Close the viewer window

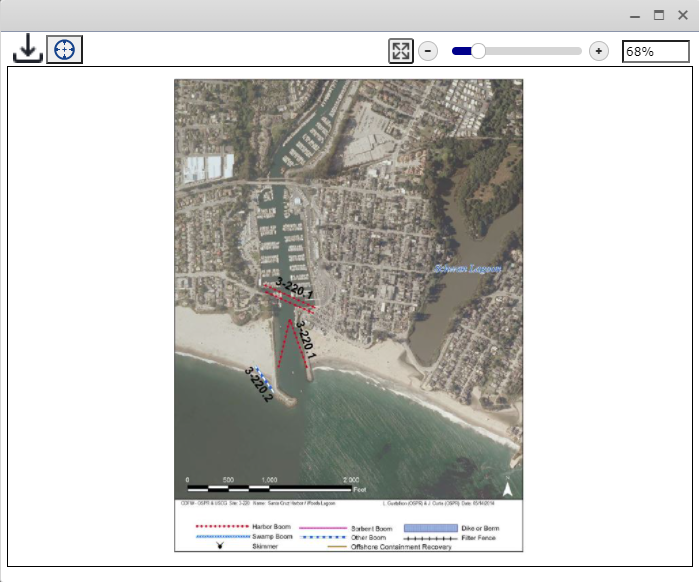pyautogui.click(x=682, y=16)
